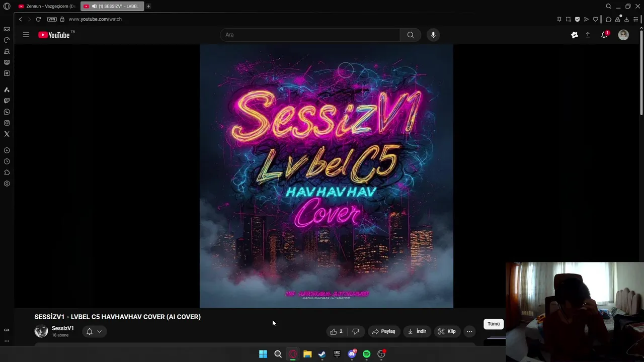Open the Opera menu logo
644x362 pixels.
click(x=7, y=6)
